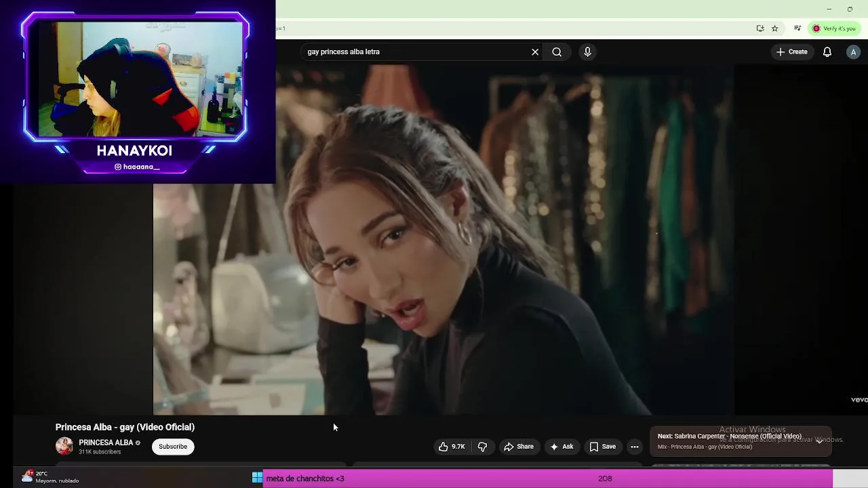
Task: Share the Princesa Alba video
Action: tap(519, 447)
